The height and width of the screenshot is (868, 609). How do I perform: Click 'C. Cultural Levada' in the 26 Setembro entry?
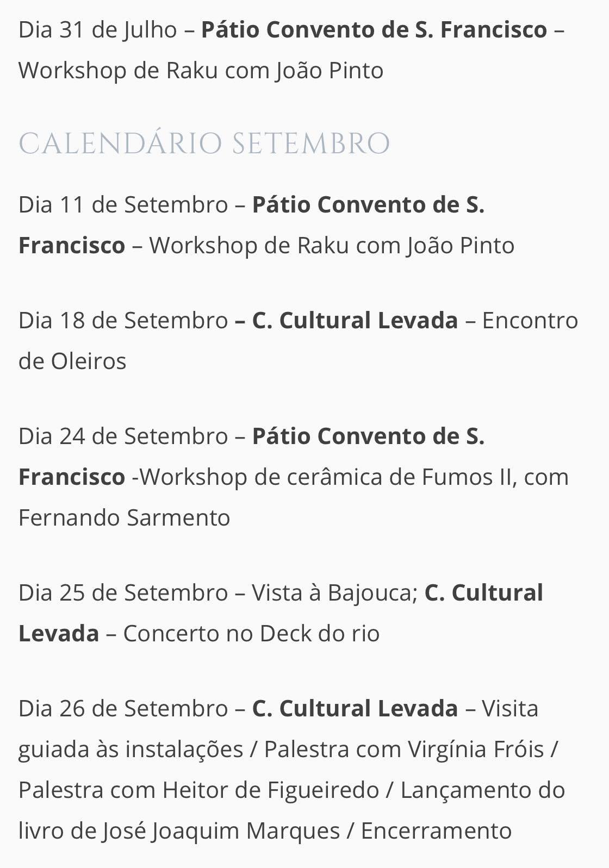point(355,708)
